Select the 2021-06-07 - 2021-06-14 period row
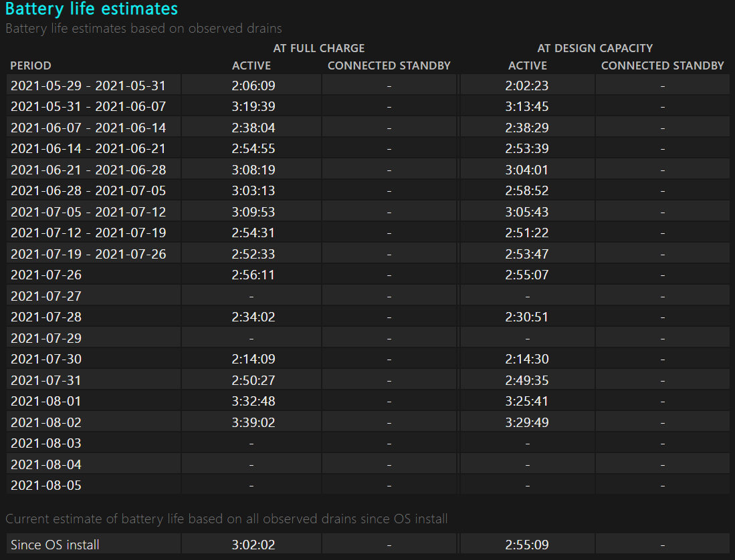 [x=88, y=128]
